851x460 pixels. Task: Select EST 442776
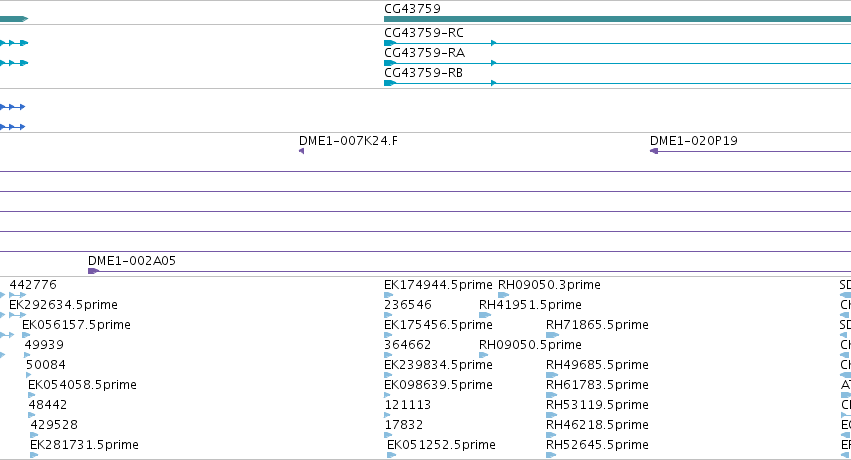(x=33, y=285)
